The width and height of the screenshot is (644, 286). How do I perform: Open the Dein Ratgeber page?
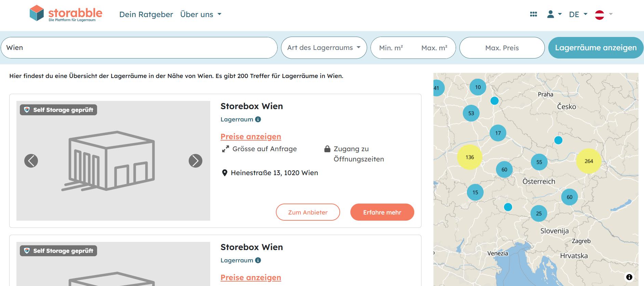(x=146, y=14)
